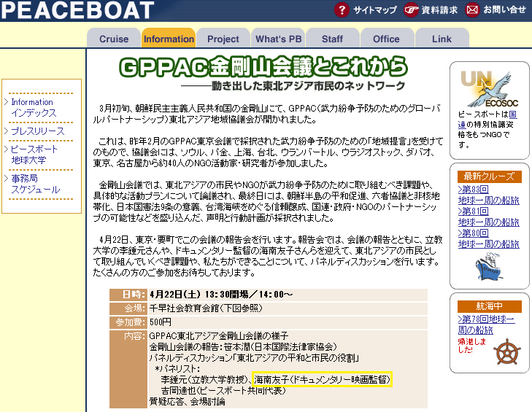Open the 資料請求 link
Viewport: 532px width, 412px height.
click(x=439, y=9)
